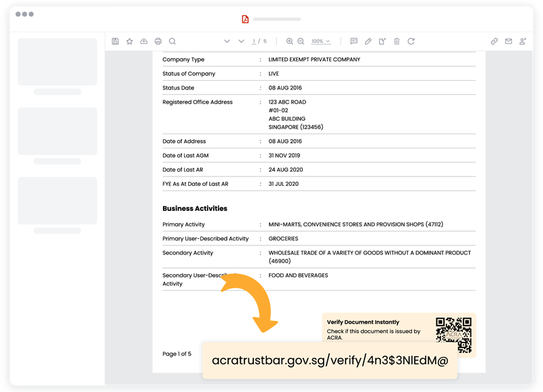The width and height of the screenshot is (543, 392).
Task: Share with a user via the add-person icon
Action: coord(522,41)
